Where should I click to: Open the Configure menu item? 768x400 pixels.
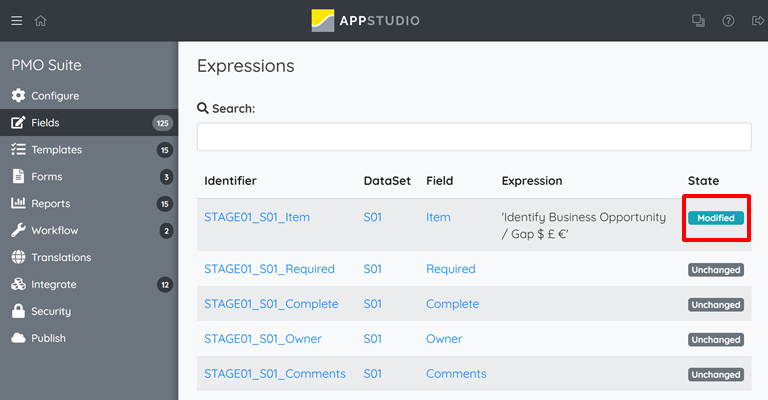tap(89, 95)
